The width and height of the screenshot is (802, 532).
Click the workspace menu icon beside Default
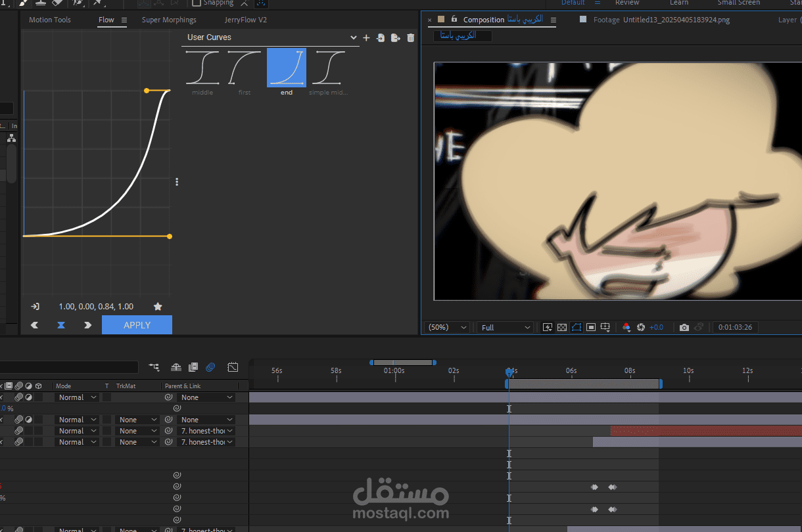598,3
